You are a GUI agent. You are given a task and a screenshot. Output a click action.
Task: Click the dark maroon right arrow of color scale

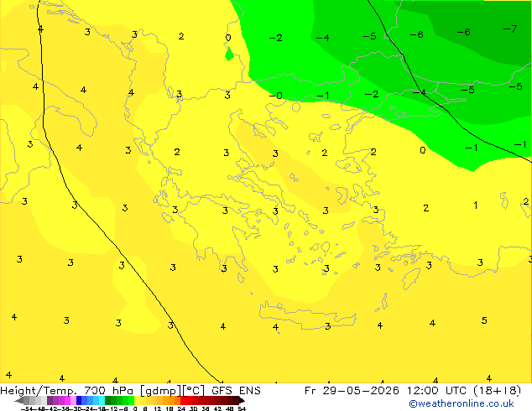tap(242, 401)
